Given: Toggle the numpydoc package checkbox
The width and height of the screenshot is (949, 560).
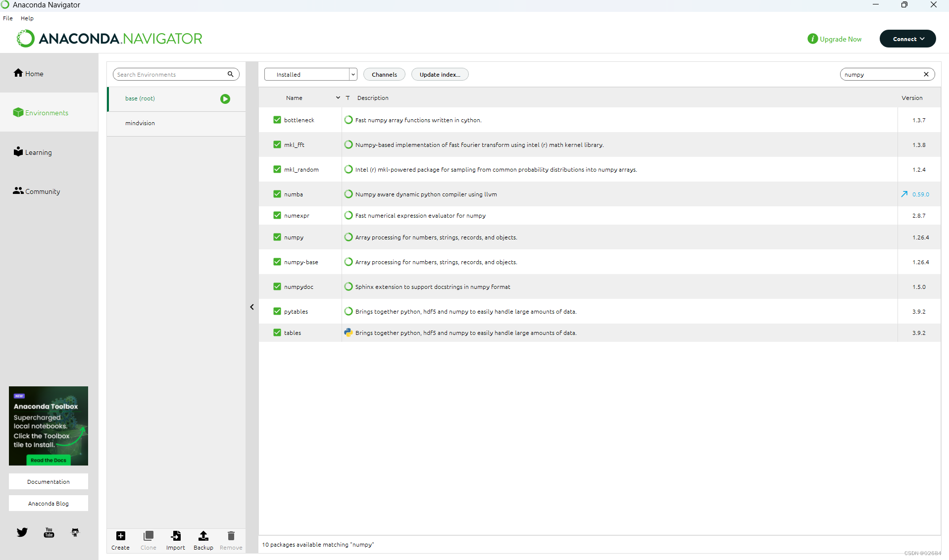Looking at the screenshot, I should pos(277,286).
